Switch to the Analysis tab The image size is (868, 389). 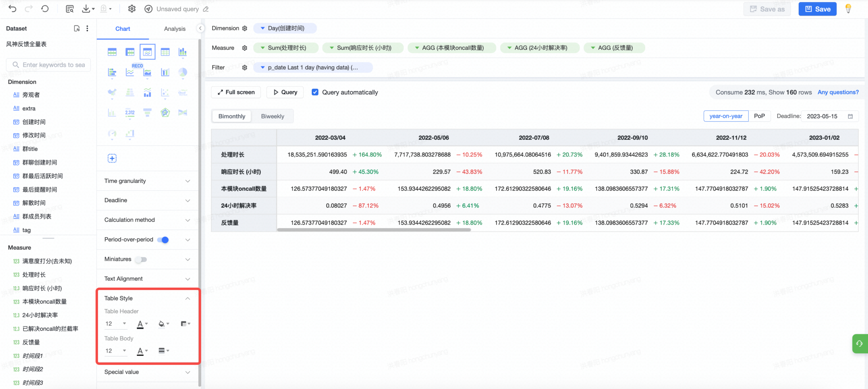tap(175, 29)
